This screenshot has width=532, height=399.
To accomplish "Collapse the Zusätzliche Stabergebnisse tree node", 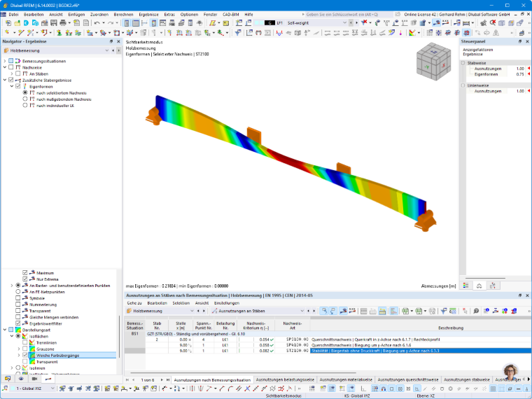I will 5,80.
